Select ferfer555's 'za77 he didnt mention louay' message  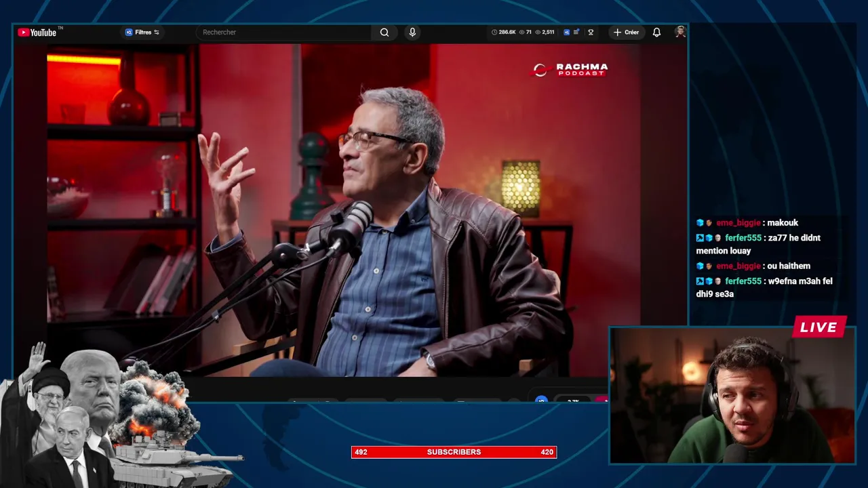click(758, 244)
